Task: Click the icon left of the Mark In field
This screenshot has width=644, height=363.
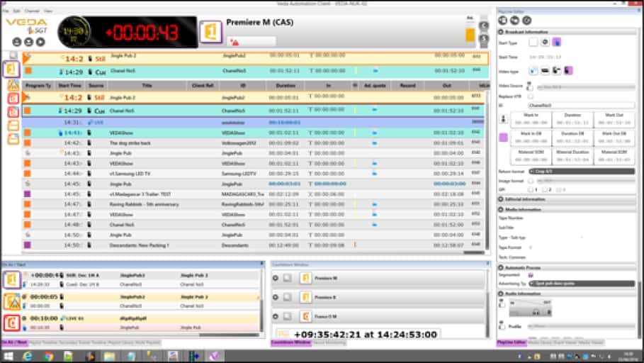Action: (x=504, y=119)
